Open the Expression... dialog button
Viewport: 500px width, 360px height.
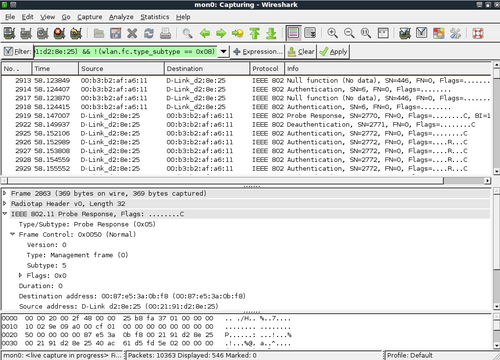coord(258,52)
